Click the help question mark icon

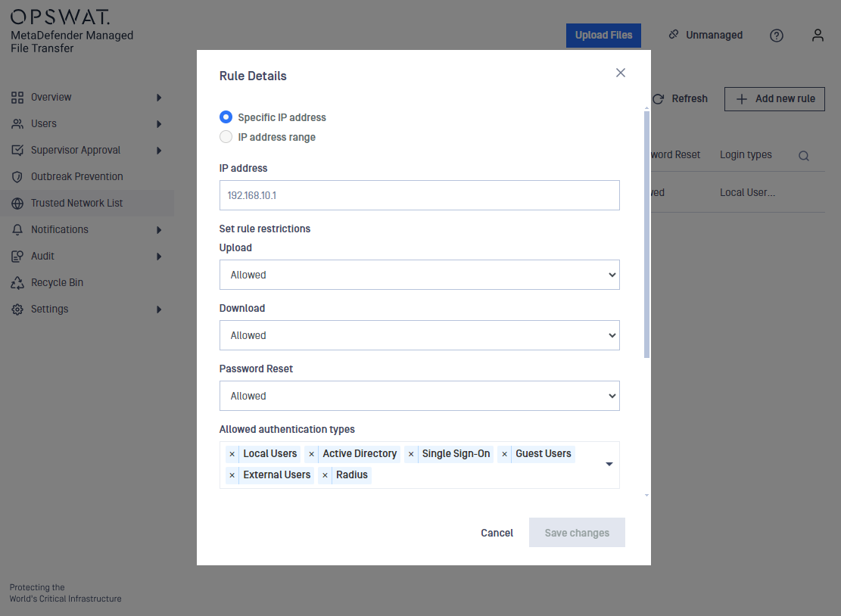tap(777, 36)
